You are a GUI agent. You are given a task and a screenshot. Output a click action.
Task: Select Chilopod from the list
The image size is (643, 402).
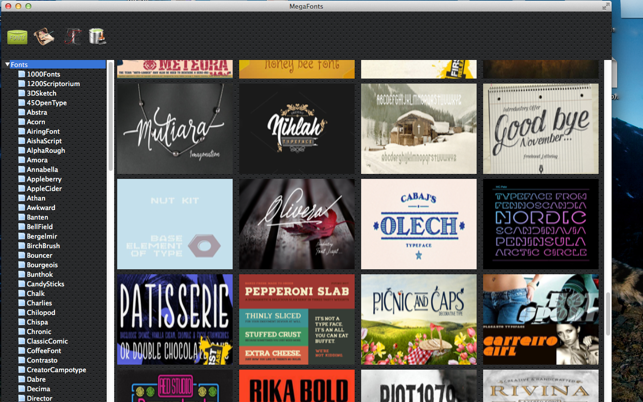pyautogui.click(x=41, y=312)
